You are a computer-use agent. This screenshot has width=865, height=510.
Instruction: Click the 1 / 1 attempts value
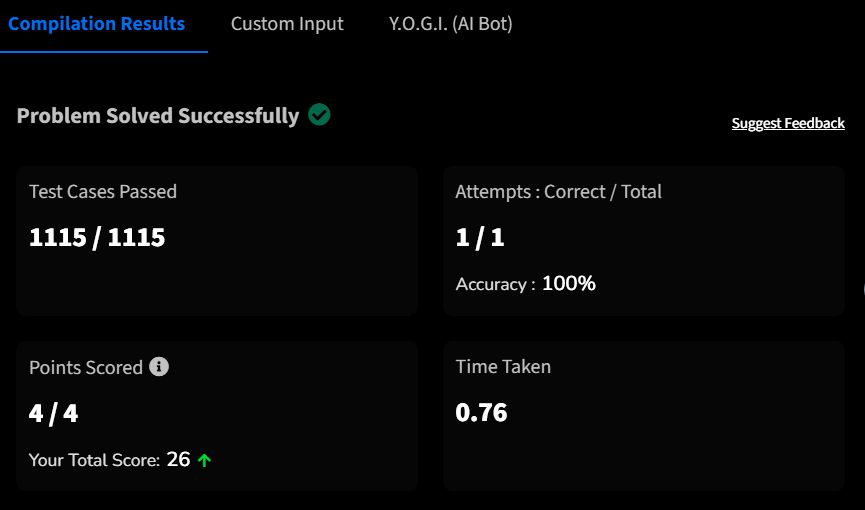coord(480,237)
